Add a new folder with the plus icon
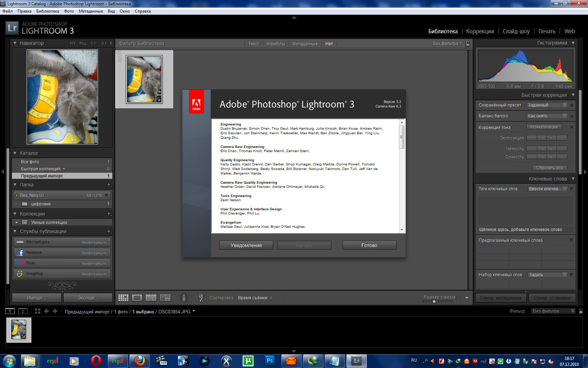The image size is (588, 368). (109, 185)
